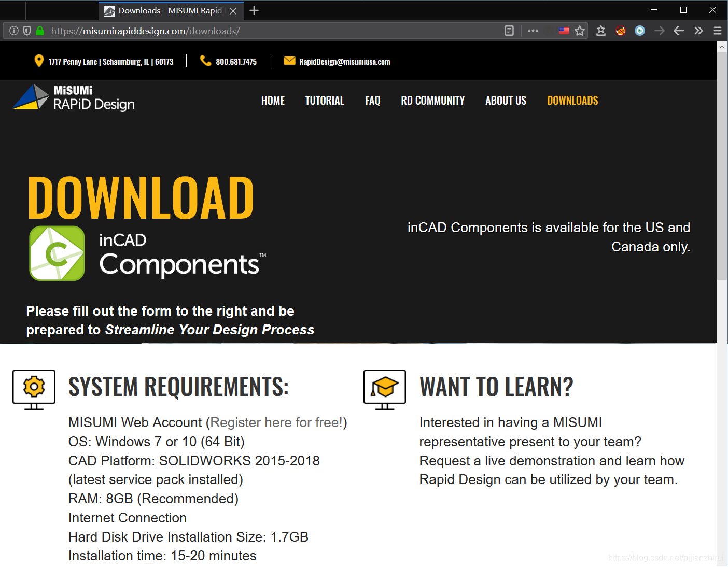Go forward with the right arrow button
Viewport: 728px width, 567px height.
659,31
